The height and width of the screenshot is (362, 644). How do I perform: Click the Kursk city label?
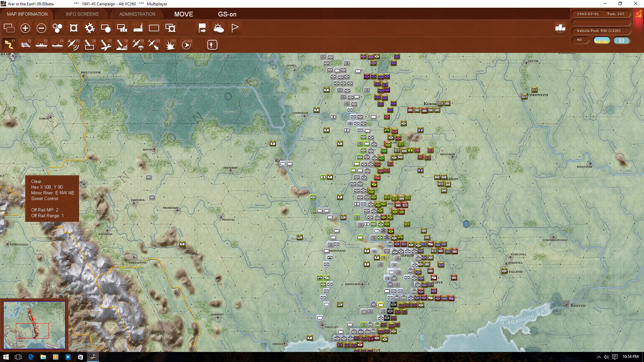[x=430, y=104]
